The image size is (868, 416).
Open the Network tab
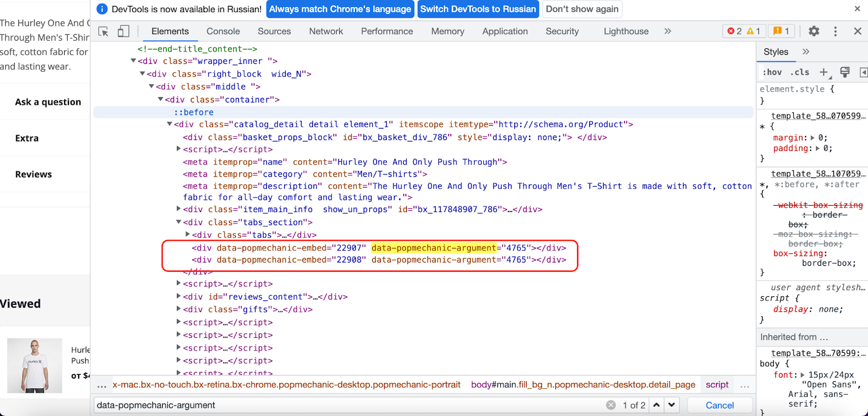click(x=326, y=31)
